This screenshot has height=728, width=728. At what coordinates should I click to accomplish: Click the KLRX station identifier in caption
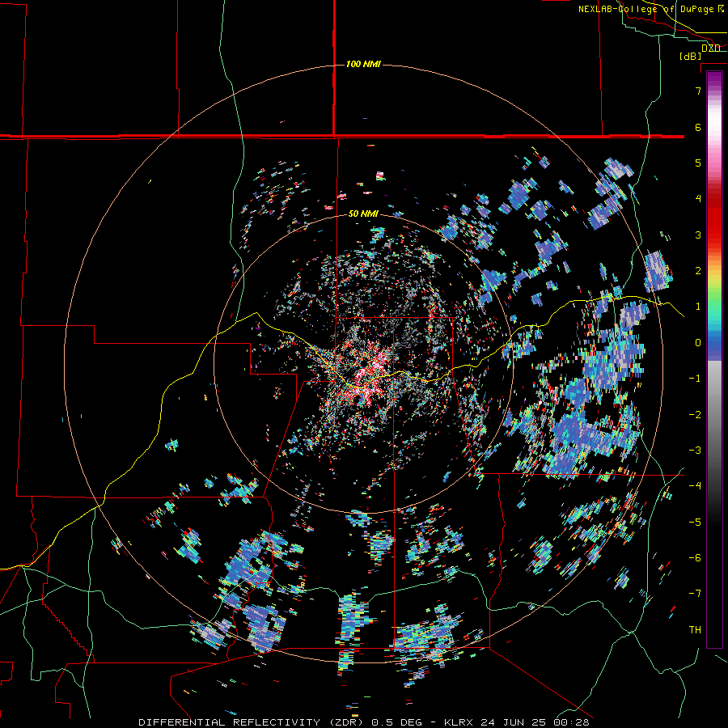point(459,722)
